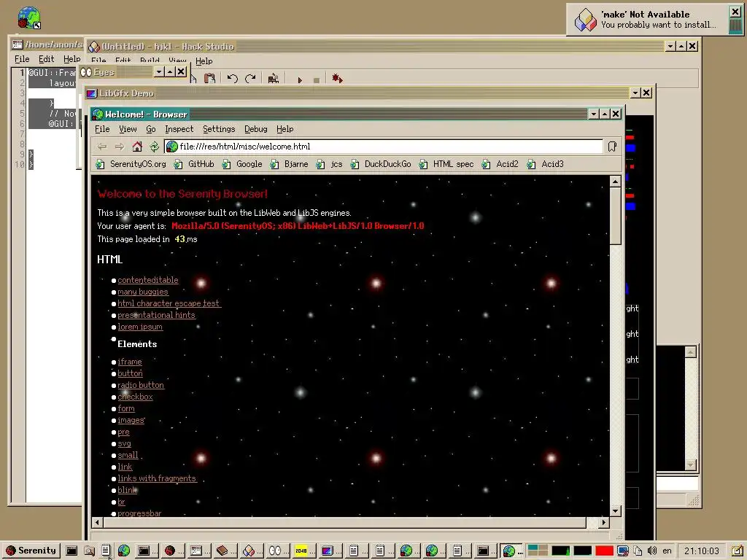Open the Browser desktop shortcut icon

pos(28,18)
